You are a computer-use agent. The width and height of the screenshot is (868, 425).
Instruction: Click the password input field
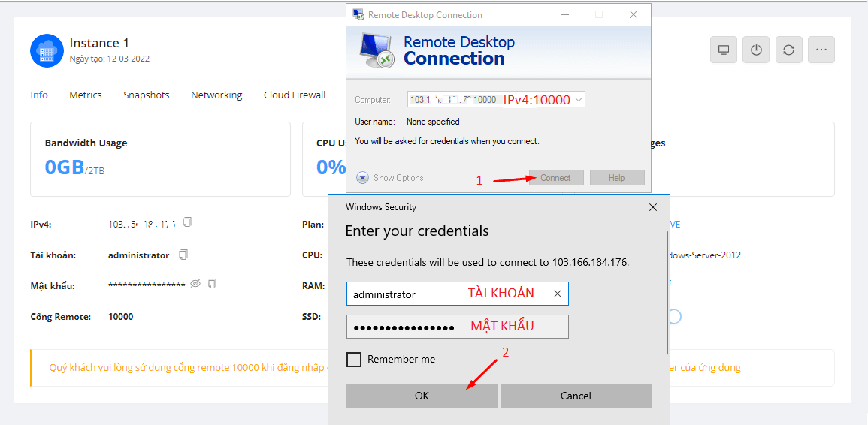pyautogui.click(x=457, y=327)
